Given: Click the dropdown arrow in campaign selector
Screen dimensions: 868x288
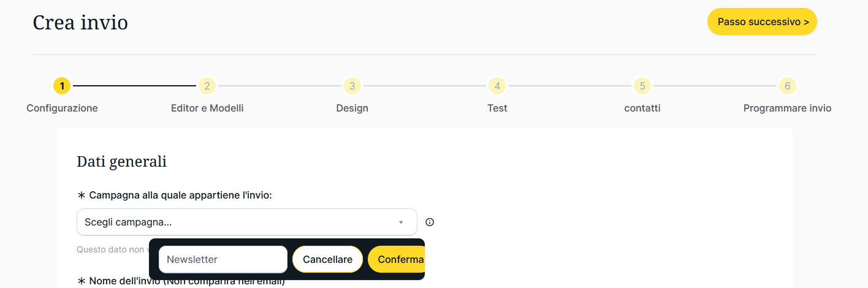Looking at the screenshot, I should pyautogui.click(x=401, y=222).
